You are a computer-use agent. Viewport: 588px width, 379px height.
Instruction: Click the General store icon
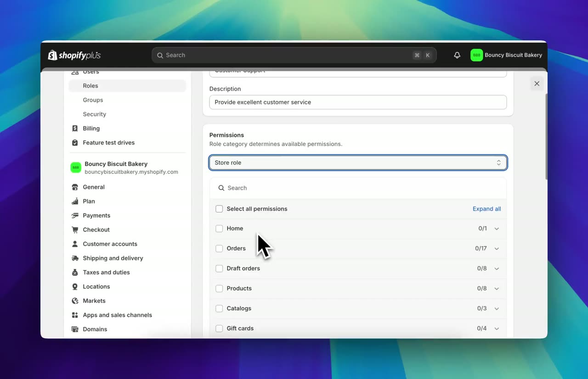click(x=75, y=187)
